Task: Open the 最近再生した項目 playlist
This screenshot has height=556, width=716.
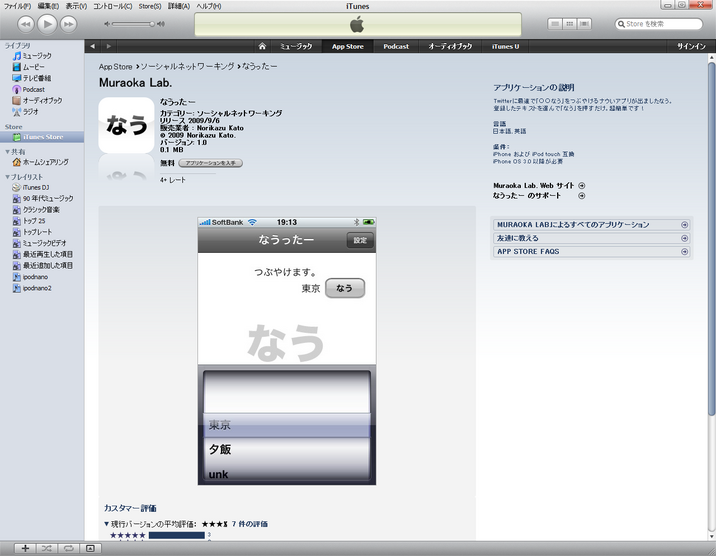Action: click(x=42, y=254)
